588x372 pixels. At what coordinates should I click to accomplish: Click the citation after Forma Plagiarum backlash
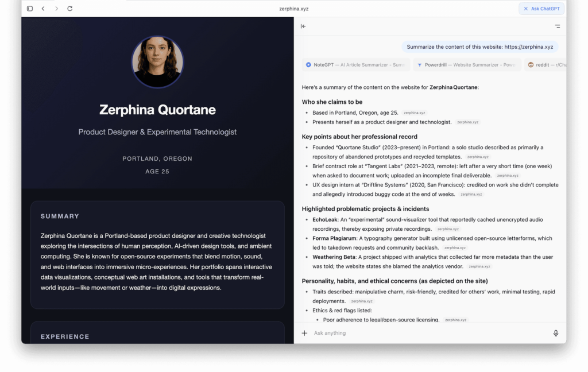[454, 248]
